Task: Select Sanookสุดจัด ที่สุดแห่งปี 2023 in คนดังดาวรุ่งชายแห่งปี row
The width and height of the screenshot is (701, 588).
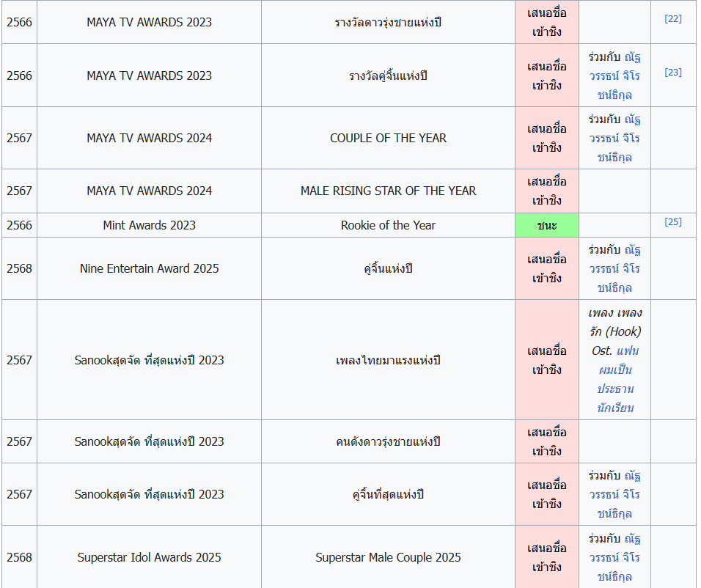Action: click(x=150, y=442)
